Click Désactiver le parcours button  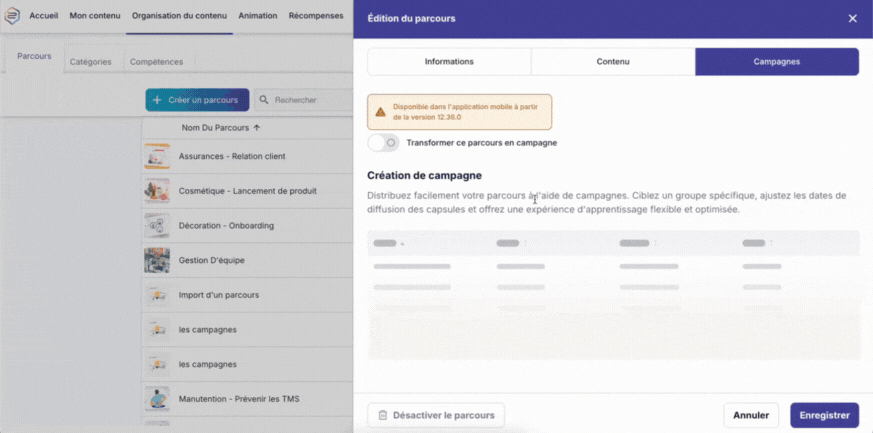(436, 415)
